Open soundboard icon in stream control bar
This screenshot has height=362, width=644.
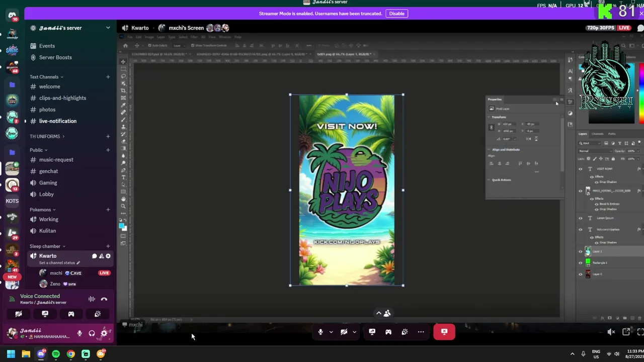pos(405,332)
